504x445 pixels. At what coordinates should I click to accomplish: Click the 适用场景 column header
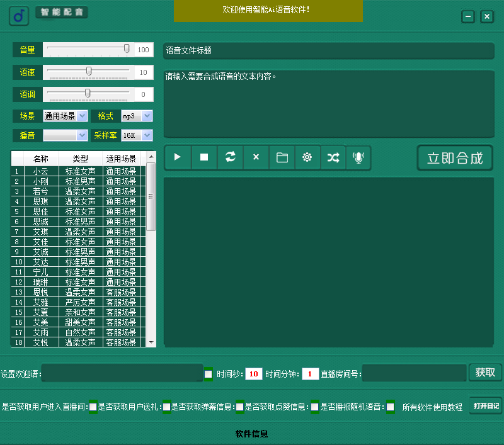(x=121, y=158)
